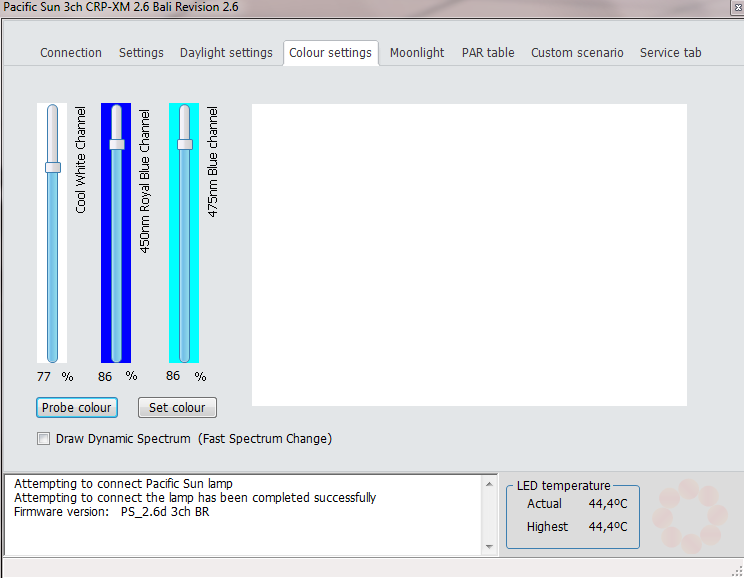
Task: Click the log scrollbar down arrow
Action: point(490,547)
